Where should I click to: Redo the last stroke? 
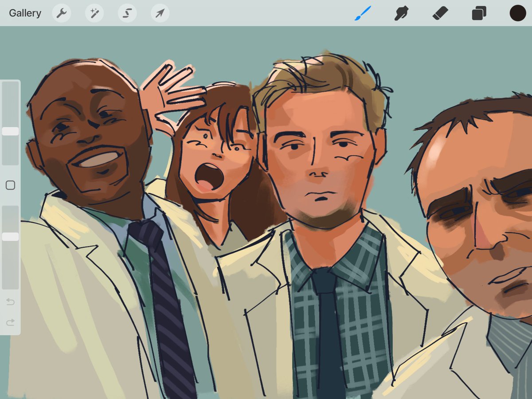(x=10, y=322)
